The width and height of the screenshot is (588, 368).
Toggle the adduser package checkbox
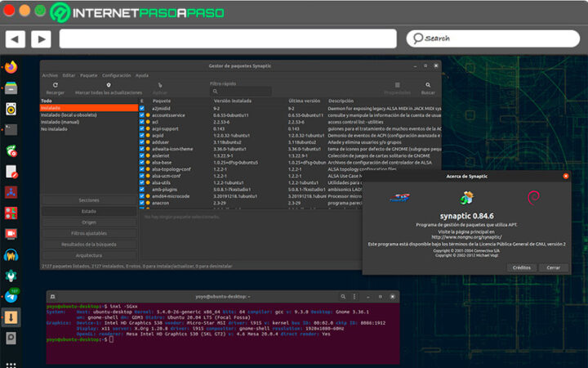click(142, 142)
